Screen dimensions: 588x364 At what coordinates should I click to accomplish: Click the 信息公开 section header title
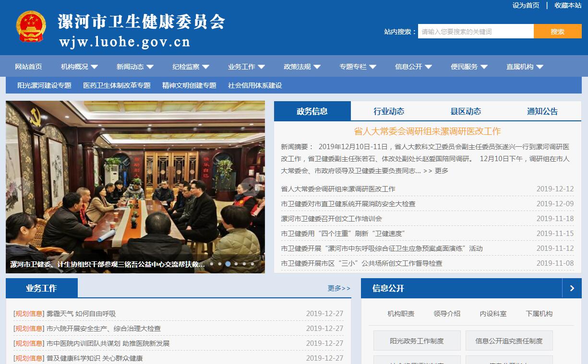pos(388,288)
